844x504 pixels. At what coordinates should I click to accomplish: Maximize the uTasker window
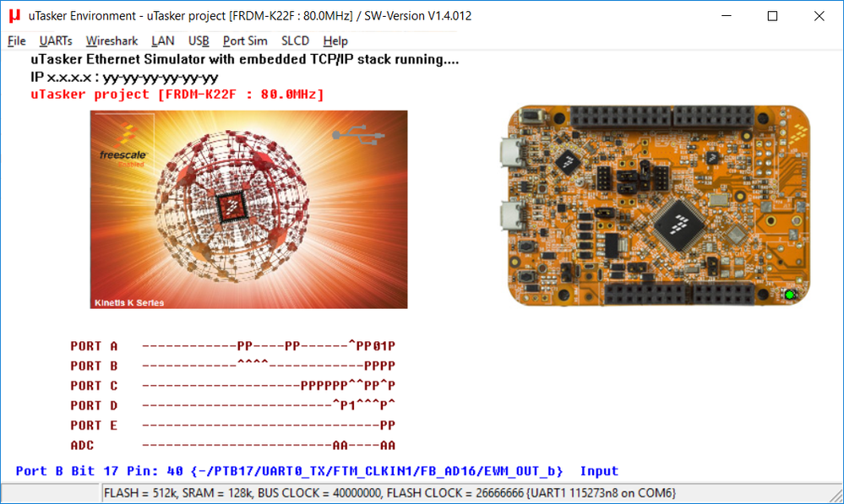(772, 16)
